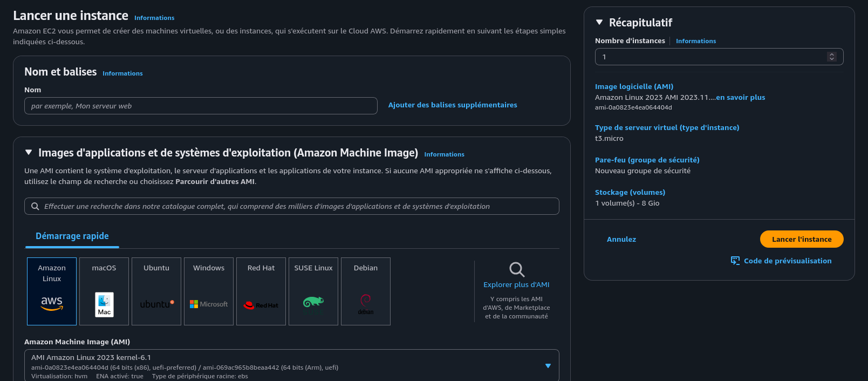Click the Annulez link

(621, 239)
